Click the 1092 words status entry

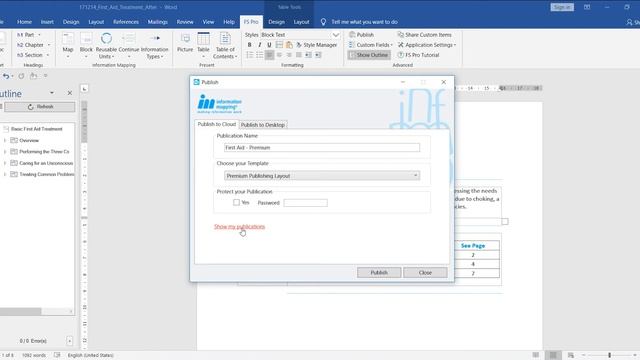[x=34, y=355]
